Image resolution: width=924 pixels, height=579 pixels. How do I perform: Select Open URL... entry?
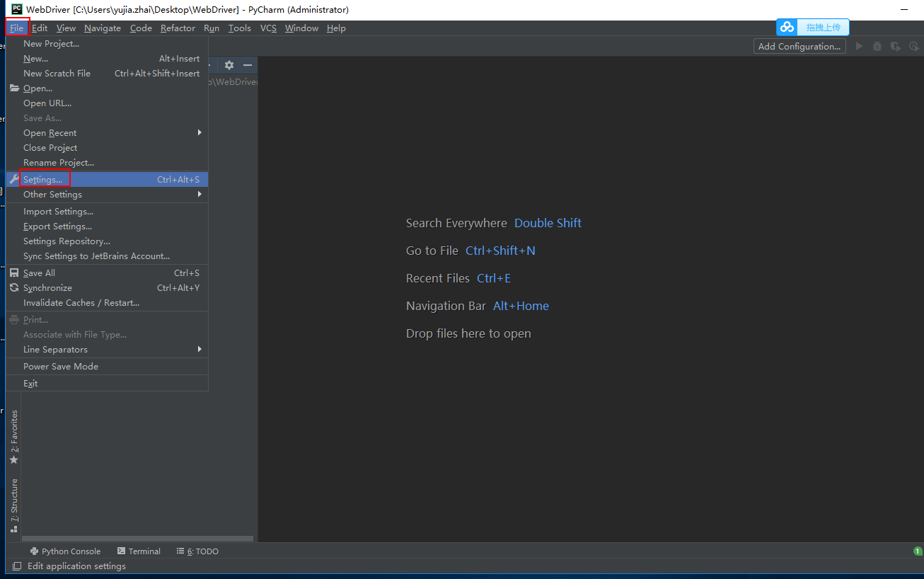tap(107, 103)
